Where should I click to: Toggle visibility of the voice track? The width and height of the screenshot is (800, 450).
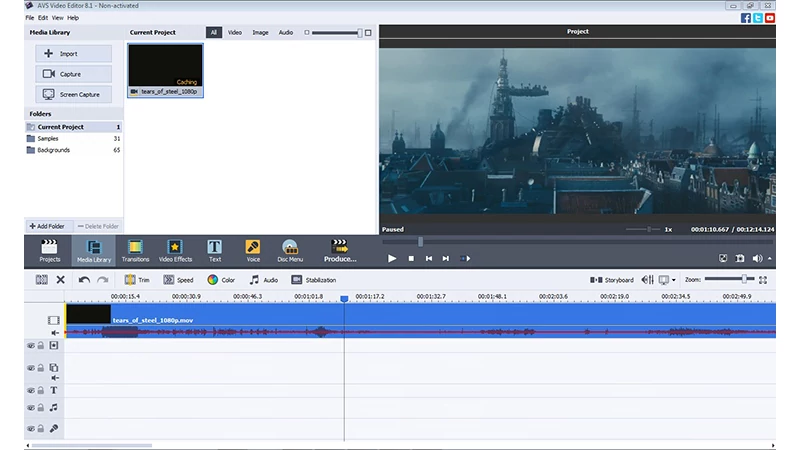tap(31, 429)
